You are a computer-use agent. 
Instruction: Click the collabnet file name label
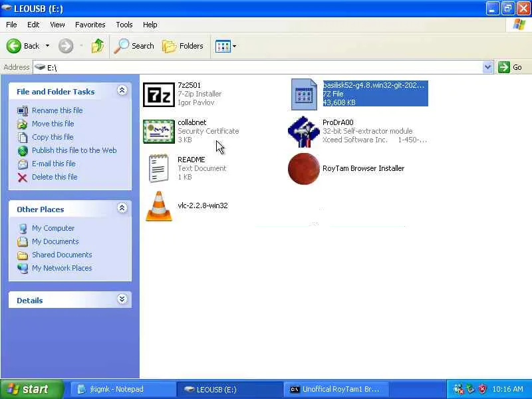(x=192, y=122)
